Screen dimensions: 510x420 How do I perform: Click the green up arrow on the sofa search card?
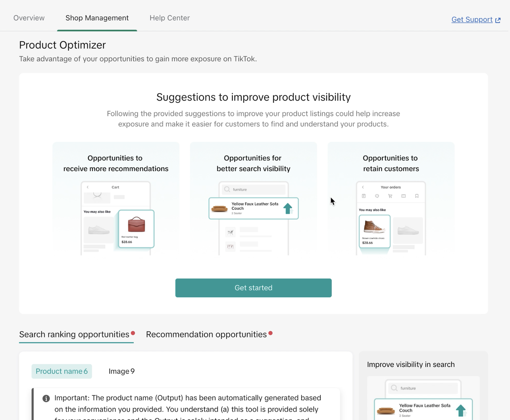tap(288, 208)
